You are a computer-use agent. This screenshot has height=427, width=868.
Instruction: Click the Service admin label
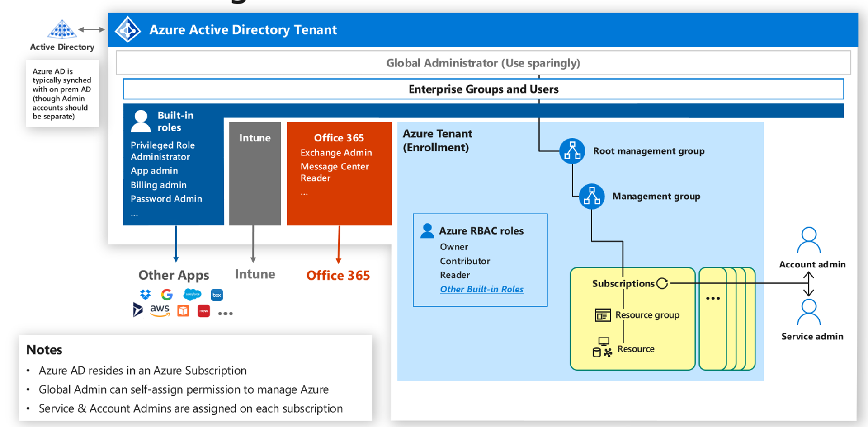(812, 337)
